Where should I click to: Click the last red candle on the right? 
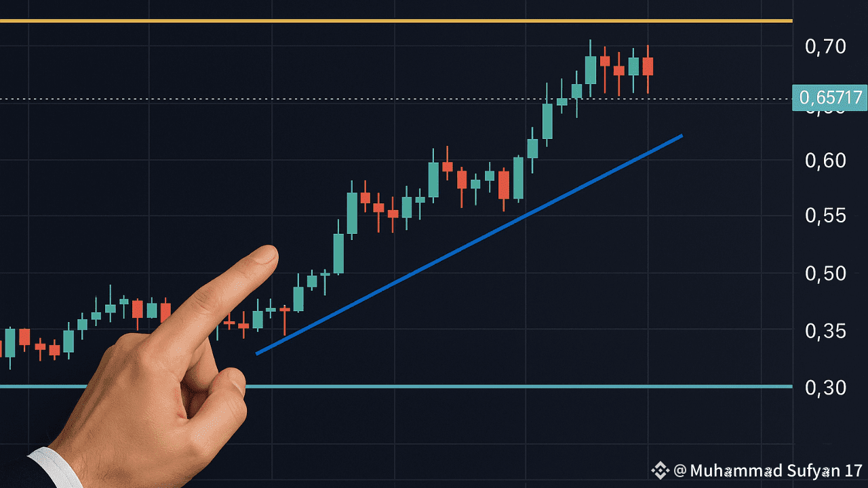pyautogui.click(x=648, y=66)
